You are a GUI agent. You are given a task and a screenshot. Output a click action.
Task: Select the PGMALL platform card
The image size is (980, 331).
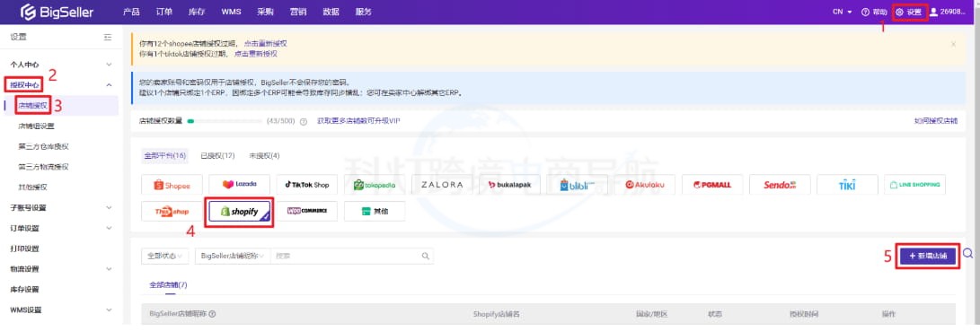(x=712, y=185)
